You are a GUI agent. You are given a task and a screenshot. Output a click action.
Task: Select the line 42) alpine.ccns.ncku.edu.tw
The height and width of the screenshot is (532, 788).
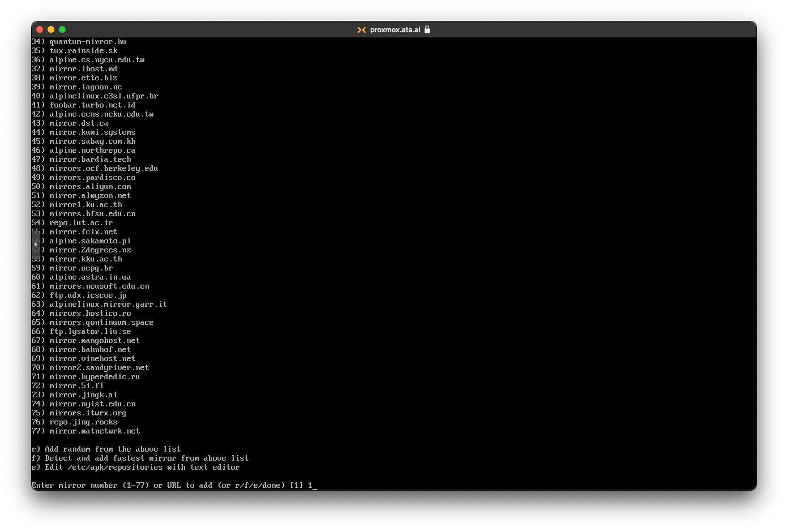(93, 114)
